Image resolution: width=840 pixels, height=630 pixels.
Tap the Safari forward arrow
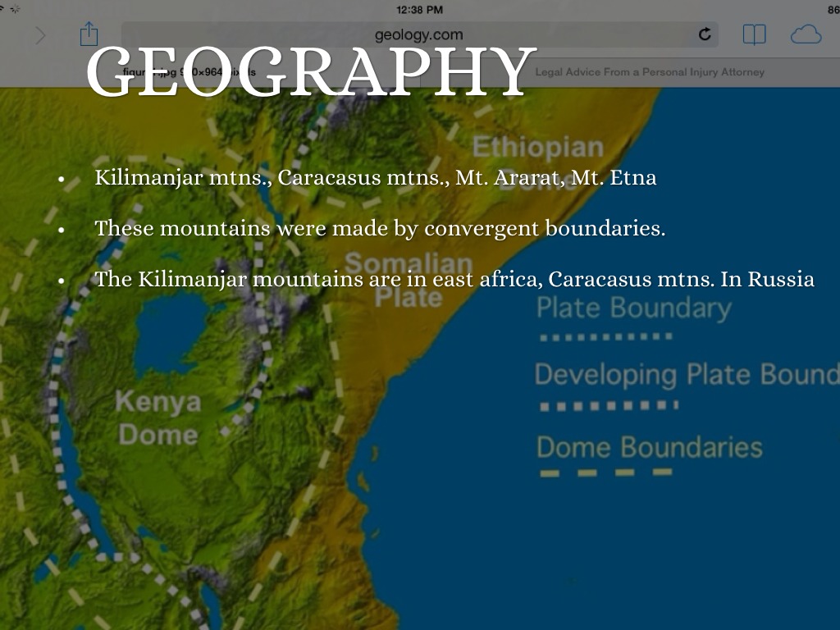coord(40,34)
